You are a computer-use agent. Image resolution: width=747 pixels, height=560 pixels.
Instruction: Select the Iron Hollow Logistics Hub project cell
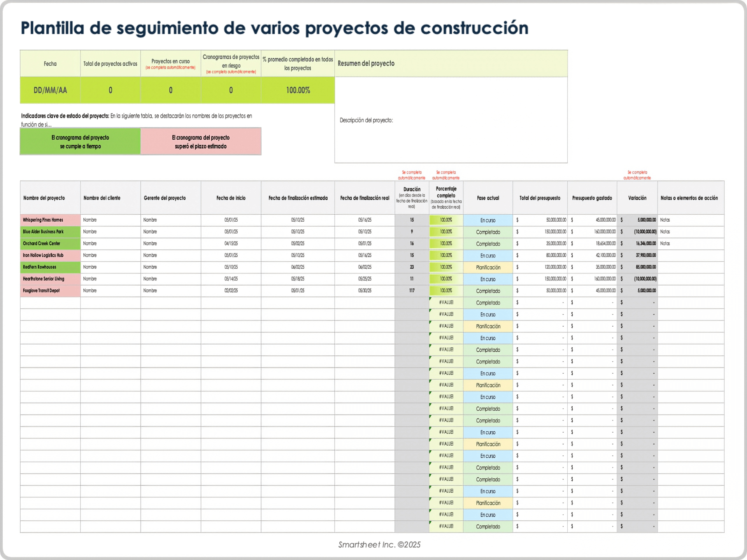50,255
